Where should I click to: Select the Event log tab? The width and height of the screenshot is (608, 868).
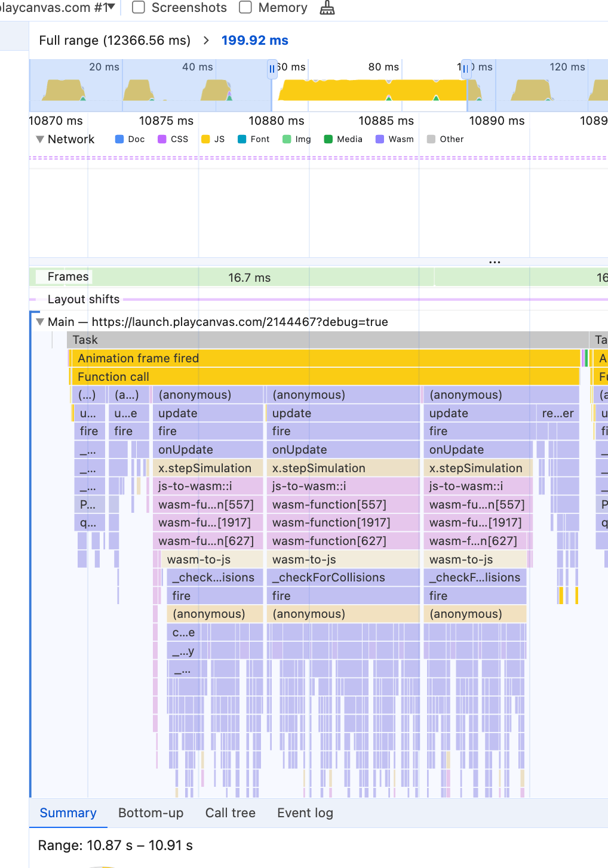coord(305,813)
